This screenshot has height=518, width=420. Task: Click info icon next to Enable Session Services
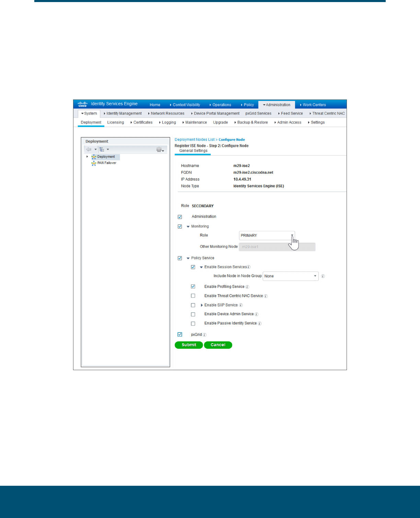[249, 267]
